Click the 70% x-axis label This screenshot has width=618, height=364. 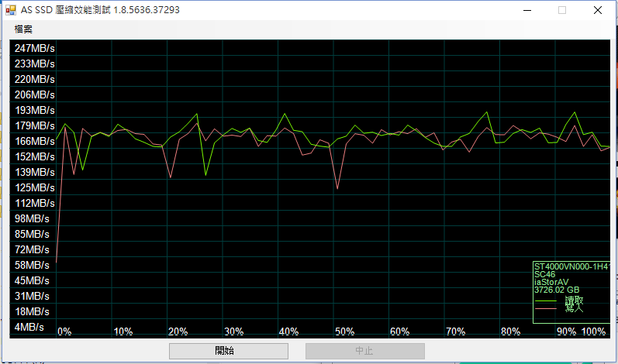tap(455, 331)
